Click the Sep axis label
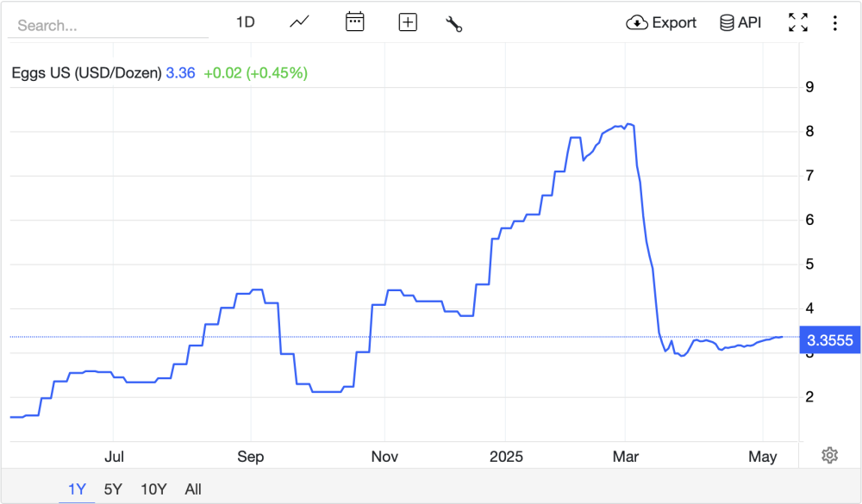 coord(251,457)
